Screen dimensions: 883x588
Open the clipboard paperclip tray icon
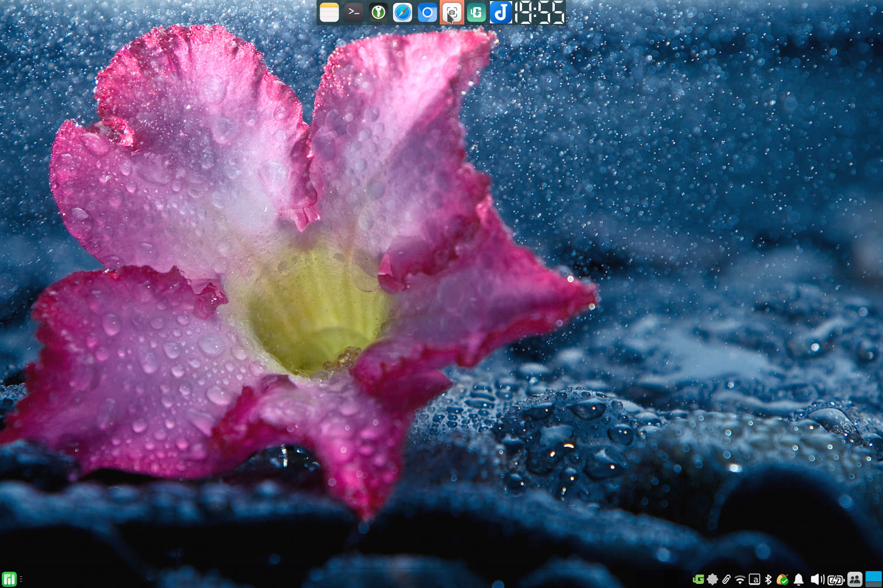tap(726, 579)
